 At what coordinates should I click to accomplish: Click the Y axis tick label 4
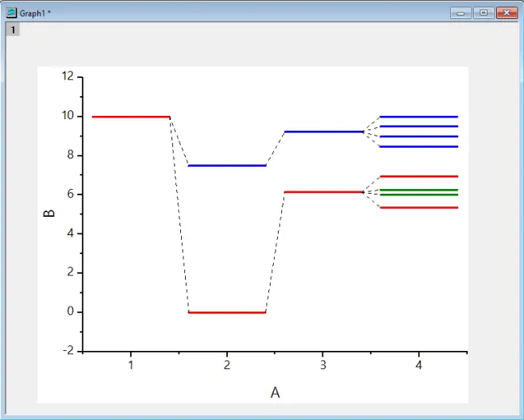pyautogui.click(x=71, y=233)
